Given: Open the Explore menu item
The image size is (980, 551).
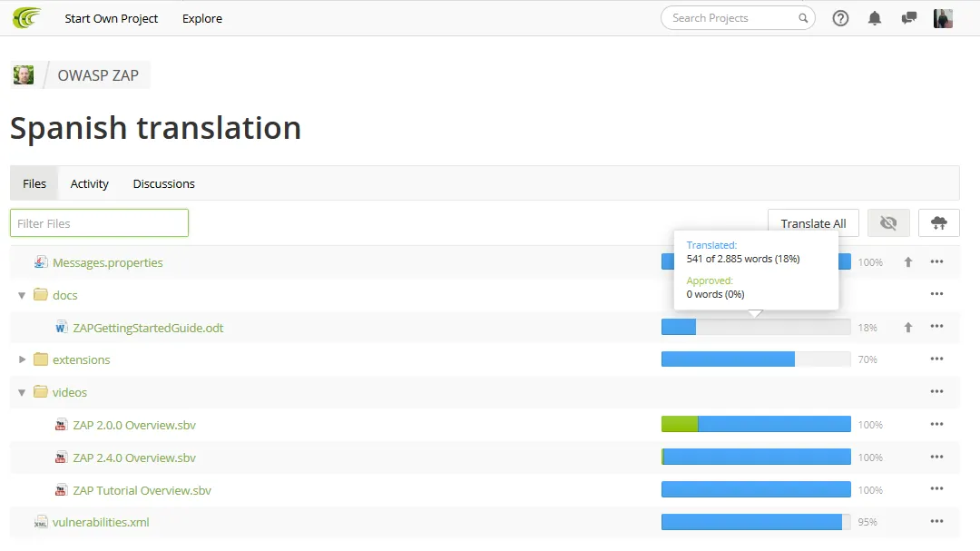Looking at the screenshot, I should [201, 18].
